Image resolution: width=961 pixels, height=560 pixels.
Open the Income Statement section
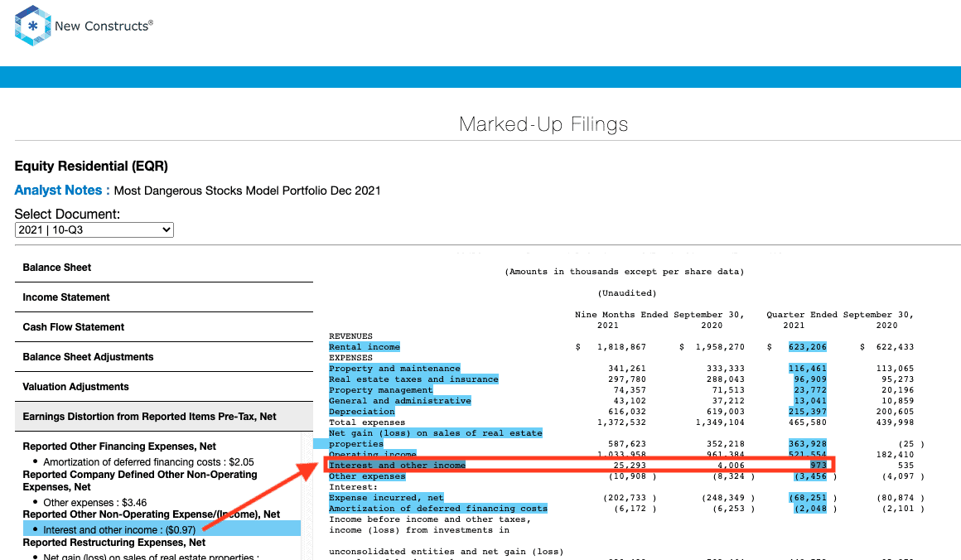(164, 297)
